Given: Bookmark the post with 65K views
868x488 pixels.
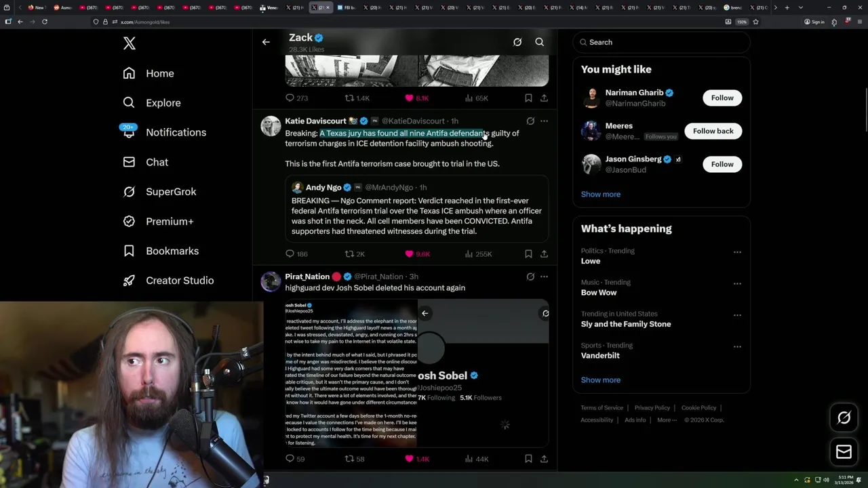Looking at the screenshot, I should (x=528, y=98).
